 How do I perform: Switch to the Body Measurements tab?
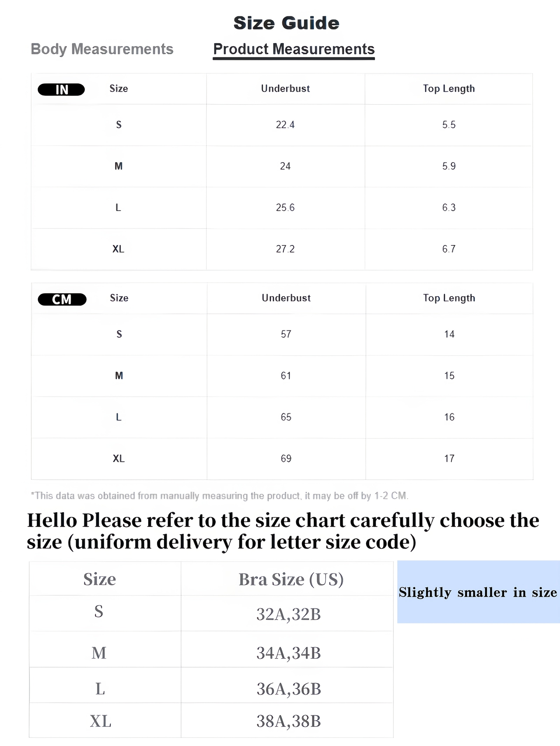102,49
